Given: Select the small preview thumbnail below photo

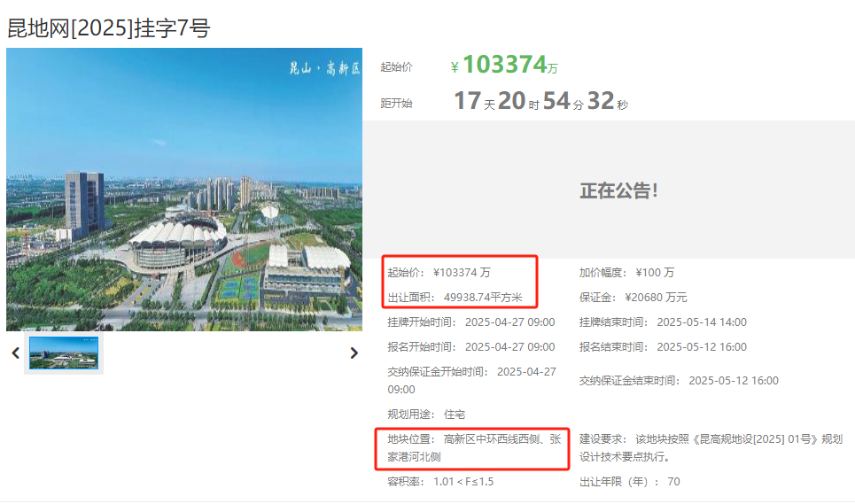Looking at the screenshot, I should 64,353.
